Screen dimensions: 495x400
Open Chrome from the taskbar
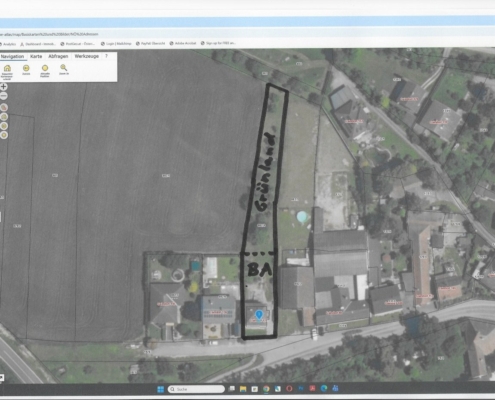[x=266, y=389]
